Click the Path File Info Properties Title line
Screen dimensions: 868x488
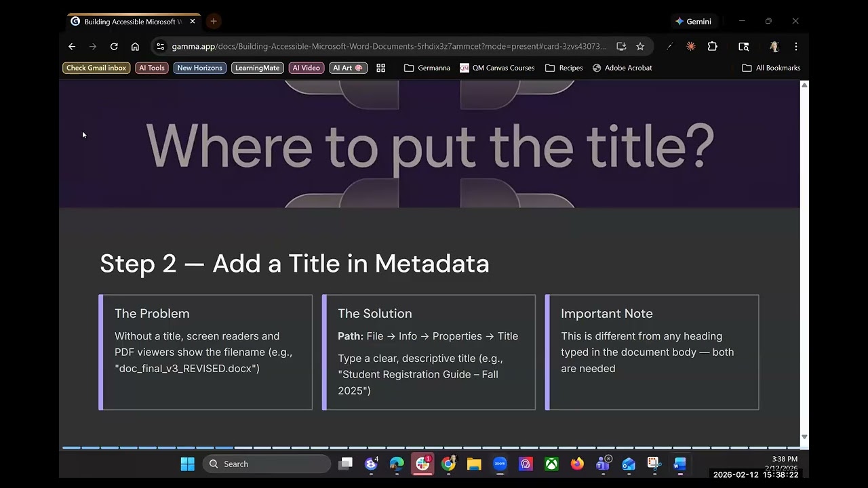pos(428,336)
